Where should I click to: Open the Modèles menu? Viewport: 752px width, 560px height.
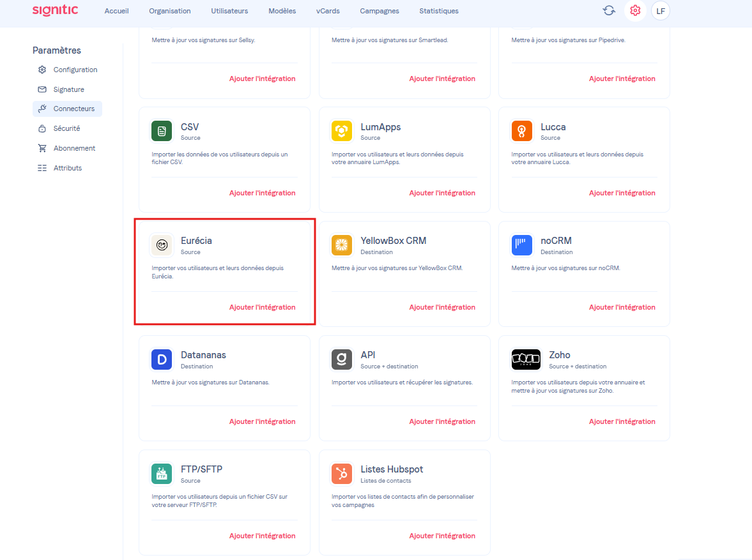click(282, 11)
